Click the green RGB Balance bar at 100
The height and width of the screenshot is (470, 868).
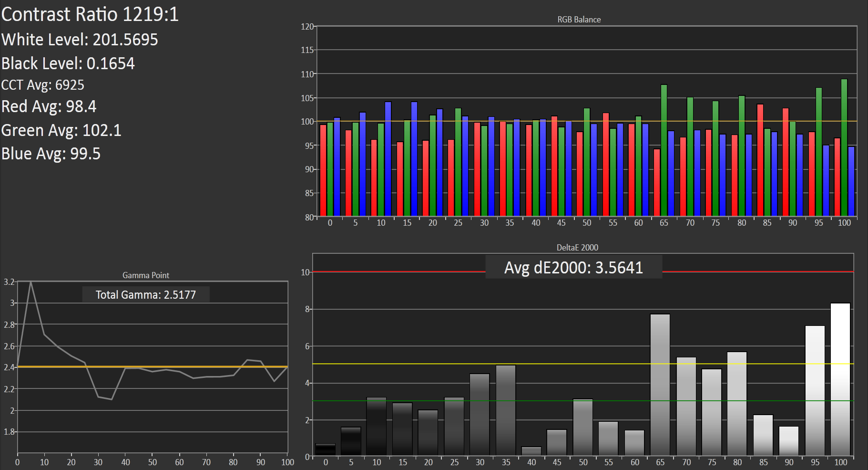(844, 147)
